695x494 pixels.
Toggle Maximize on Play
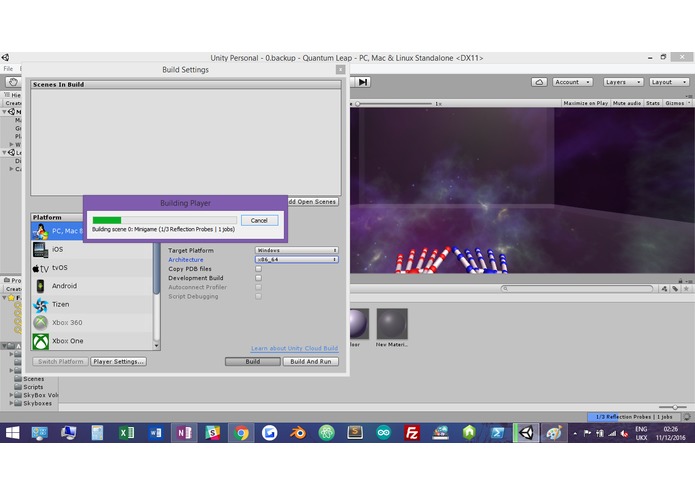tap(585, 103)
